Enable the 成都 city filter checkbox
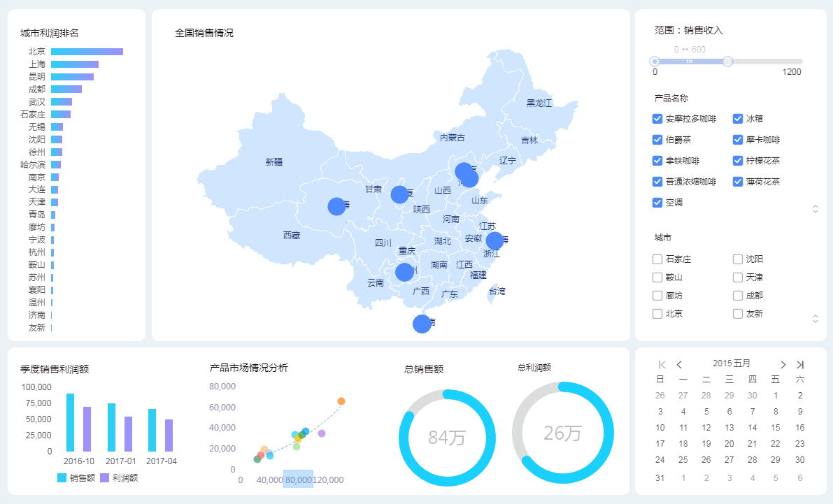This screenshot has width=833, height=504. [x=738, y=296]
